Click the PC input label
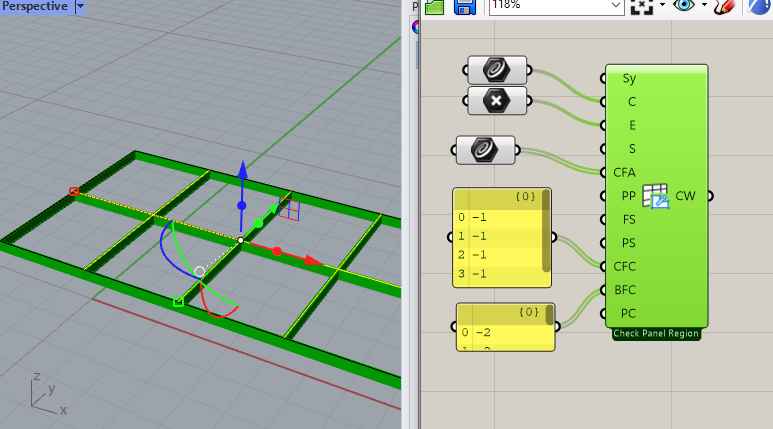Screen dimensions: 773x429 coord(628,314)
